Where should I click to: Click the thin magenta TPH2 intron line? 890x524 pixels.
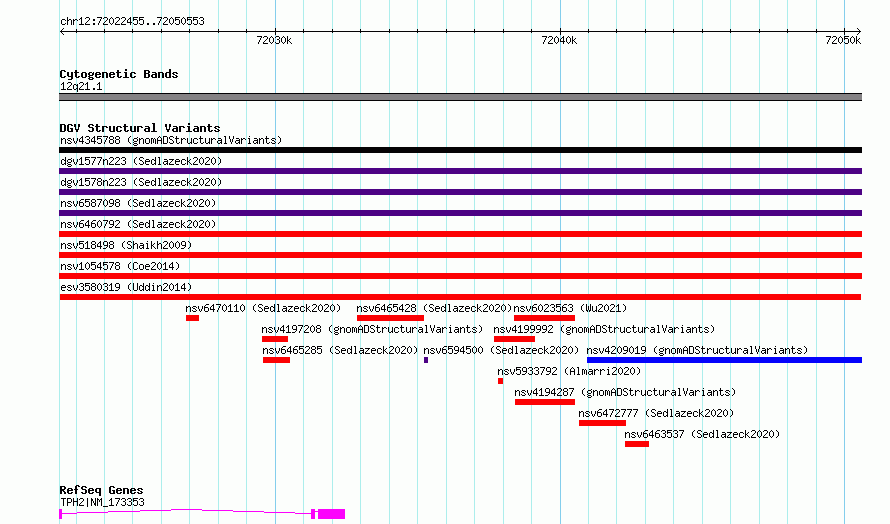click(x=187, y=510)
